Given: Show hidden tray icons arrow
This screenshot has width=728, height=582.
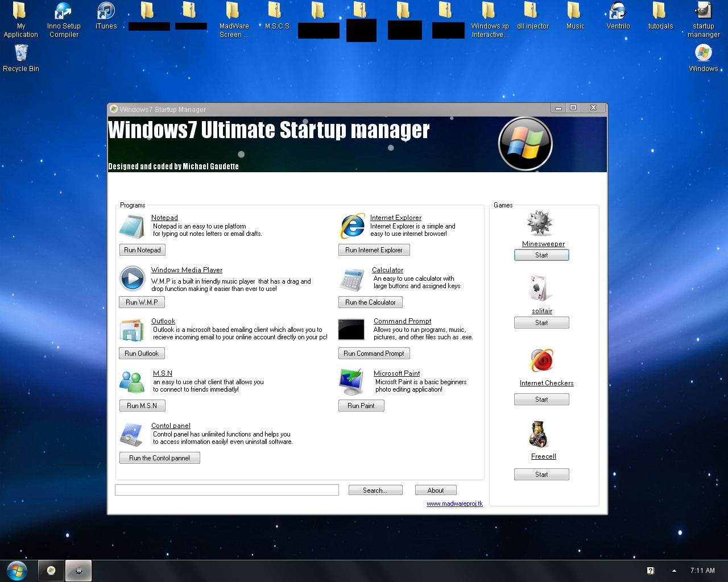Looking at the screenshot, I should tap(674, 571).
